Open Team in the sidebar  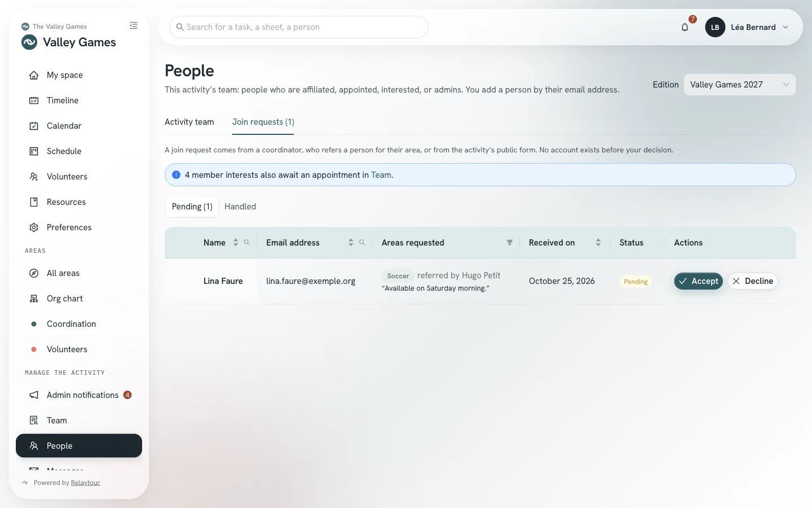coord(79,421)
